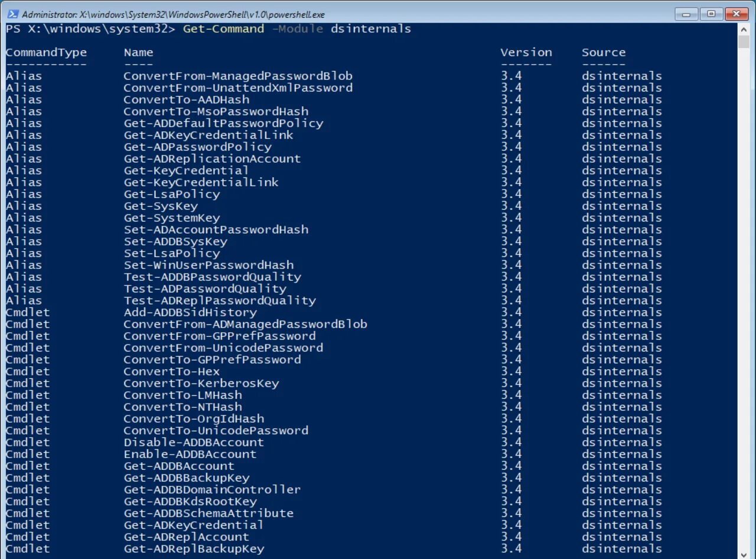This screenshot has height=559, width=756.
Task: Click ConvertFrom-GPPrefPassword cmdlet
Action: point(220,336)
